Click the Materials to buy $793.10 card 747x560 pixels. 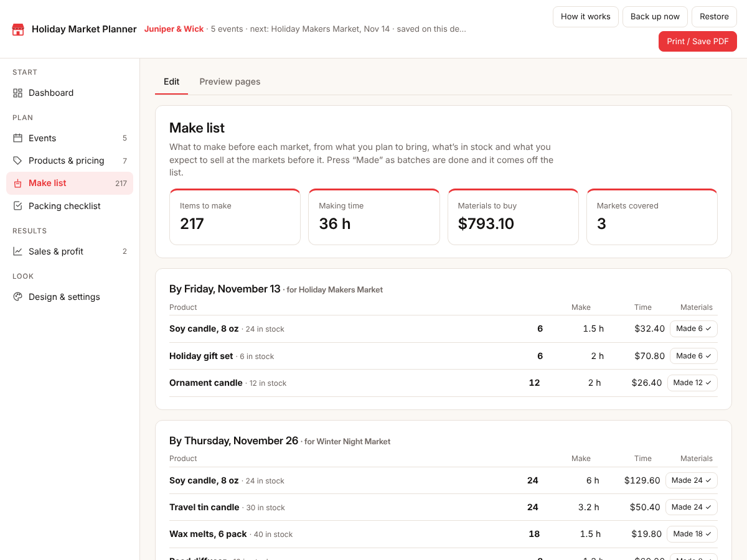(513, 217)
